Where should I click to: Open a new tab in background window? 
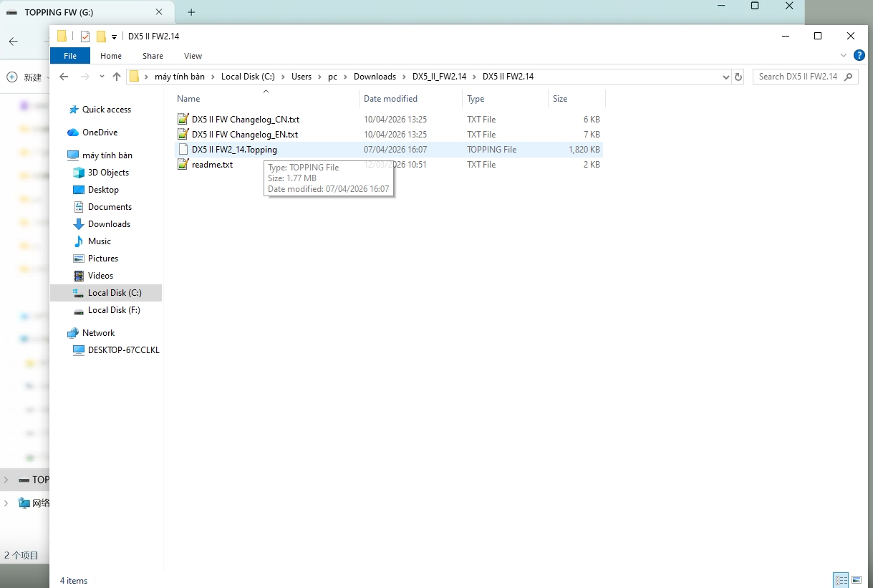(191, 12)
